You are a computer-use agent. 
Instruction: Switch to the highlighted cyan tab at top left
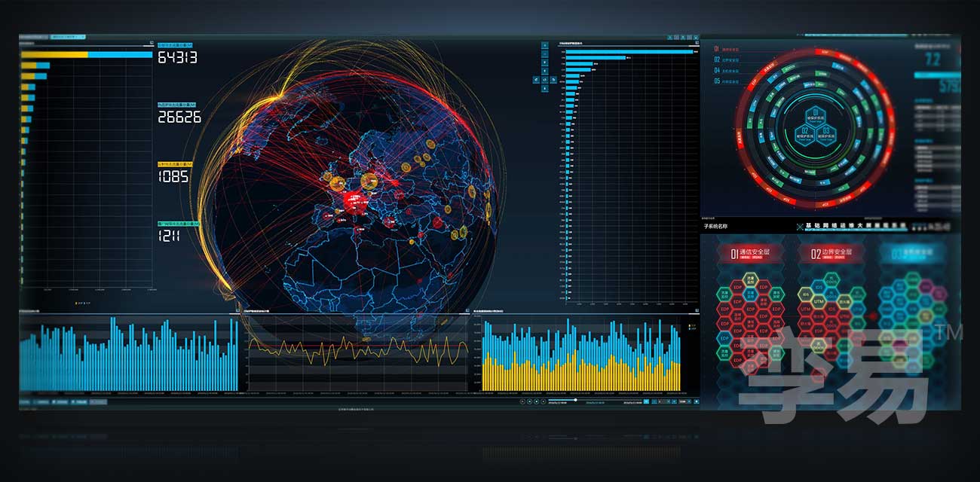[x=69, y=36]
